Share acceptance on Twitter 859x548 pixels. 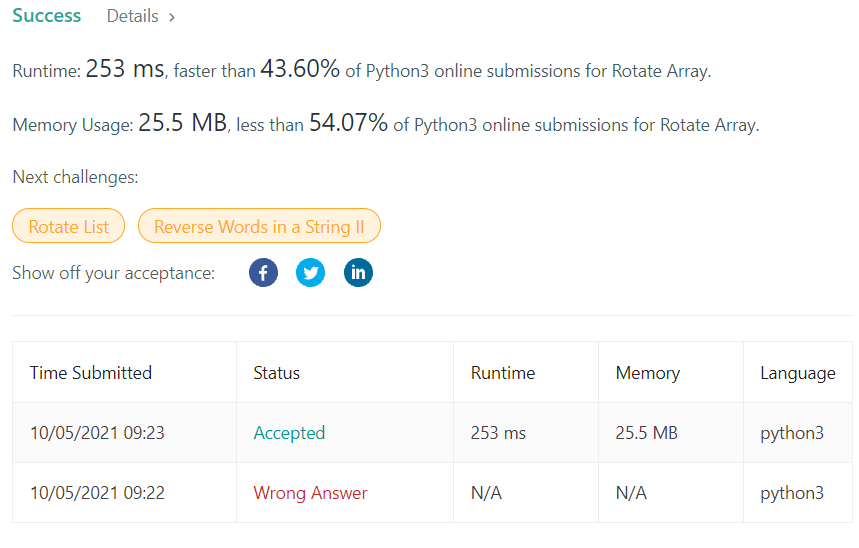tap(310, 272)
